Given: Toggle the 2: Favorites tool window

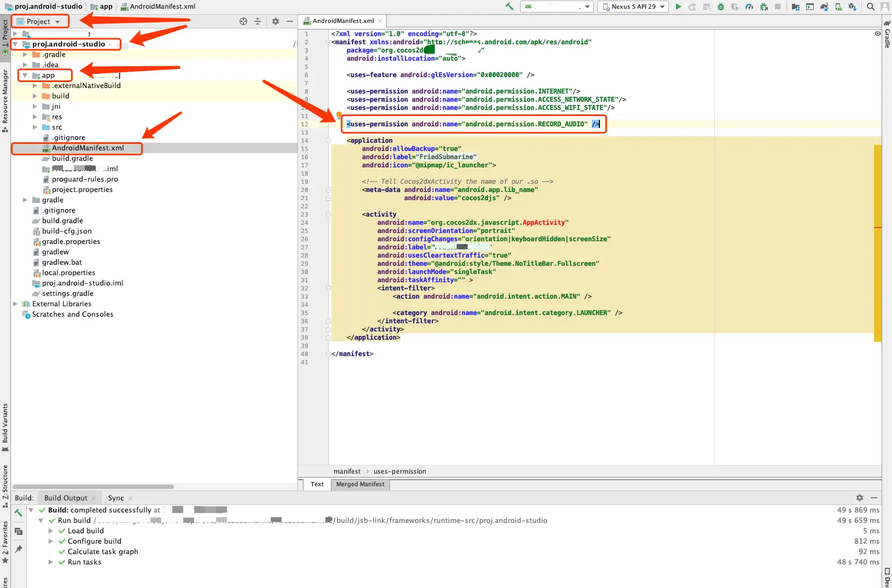Looking at the screenshot, I should (x=5, y=543).
